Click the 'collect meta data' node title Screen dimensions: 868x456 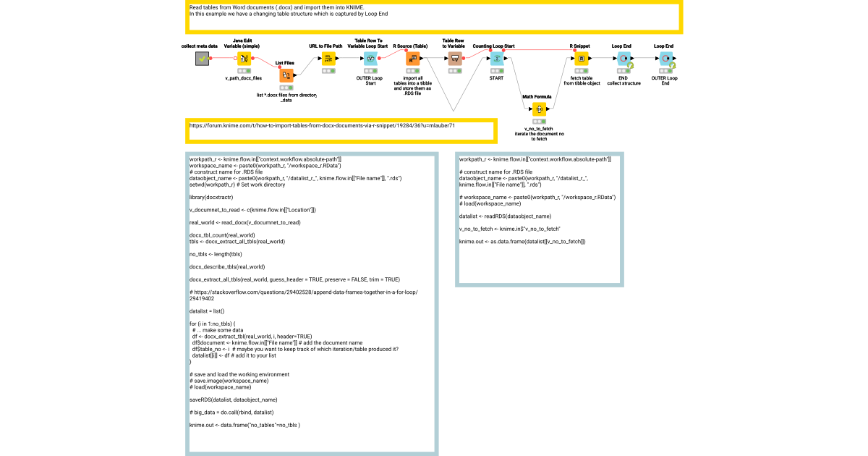[199, 46]
